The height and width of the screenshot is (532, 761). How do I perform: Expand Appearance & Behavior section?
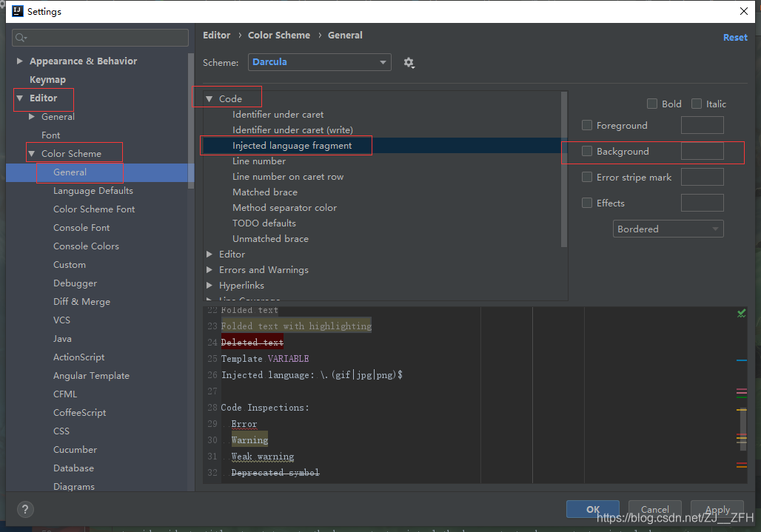tap(19, 61)
